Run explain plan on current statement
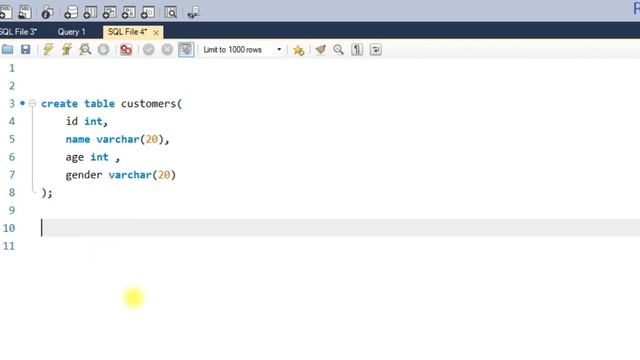The image size is (640, 360). (85, 50)
